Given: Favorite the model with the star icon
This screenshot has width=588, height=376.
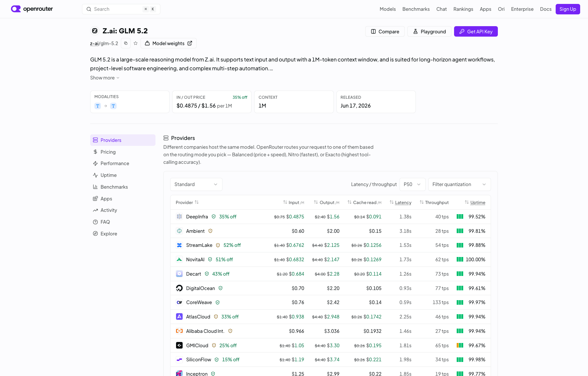Looking at the screenshot, I should (x=136, y=43).
